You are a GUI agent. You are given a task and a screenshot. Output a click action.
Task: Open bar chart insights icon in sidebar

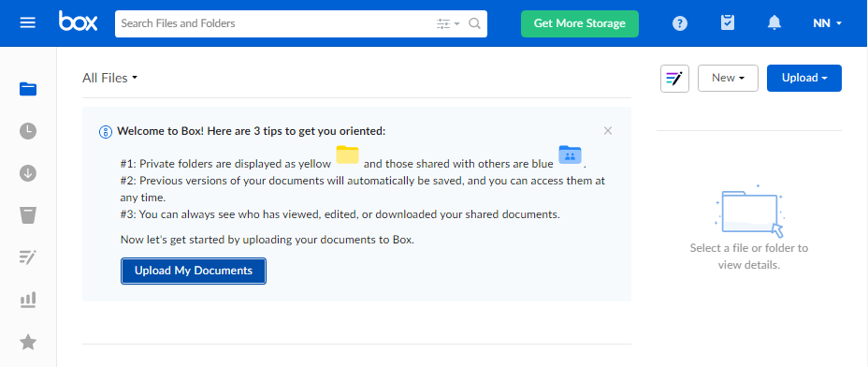click(x=28, y=300)
